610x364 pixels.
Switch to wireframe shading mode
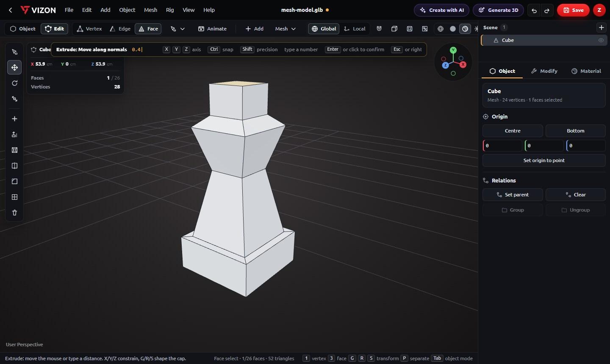[441, 29]
